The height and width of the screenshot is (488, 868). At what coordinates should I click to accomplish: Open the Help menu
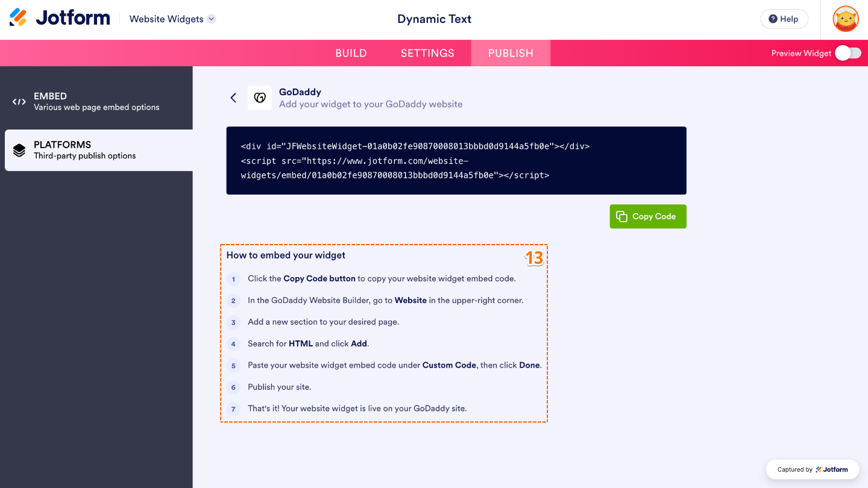coord(784,19)
